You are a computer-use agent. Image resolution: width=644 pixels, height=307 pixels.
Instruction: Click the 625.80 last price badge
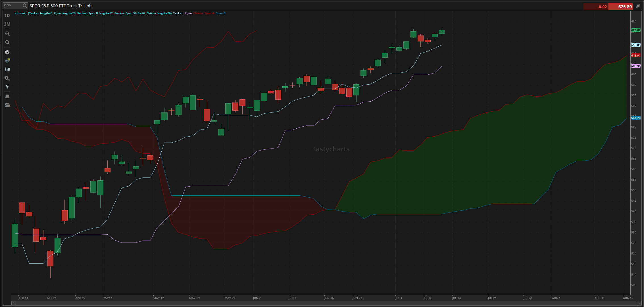point(621,7)
